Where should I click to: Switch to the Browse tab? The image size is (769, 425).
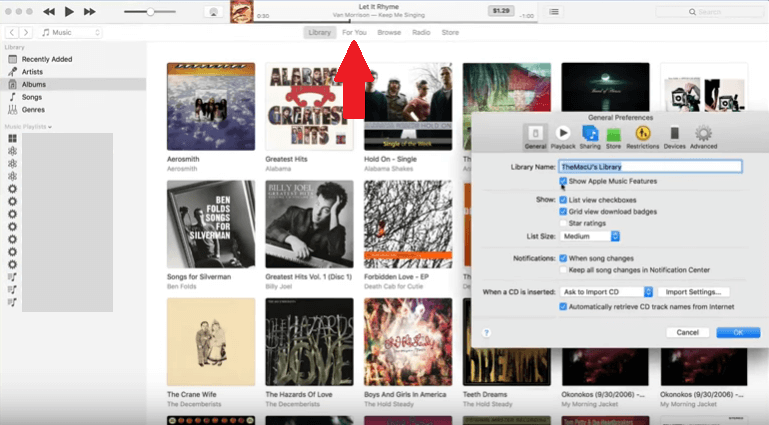(x=389, y=32)
